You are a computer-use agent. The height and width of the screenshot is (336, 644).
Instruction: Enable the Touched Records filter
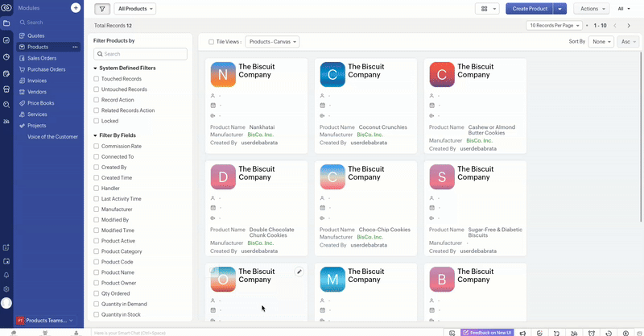(x=97, y=79)
